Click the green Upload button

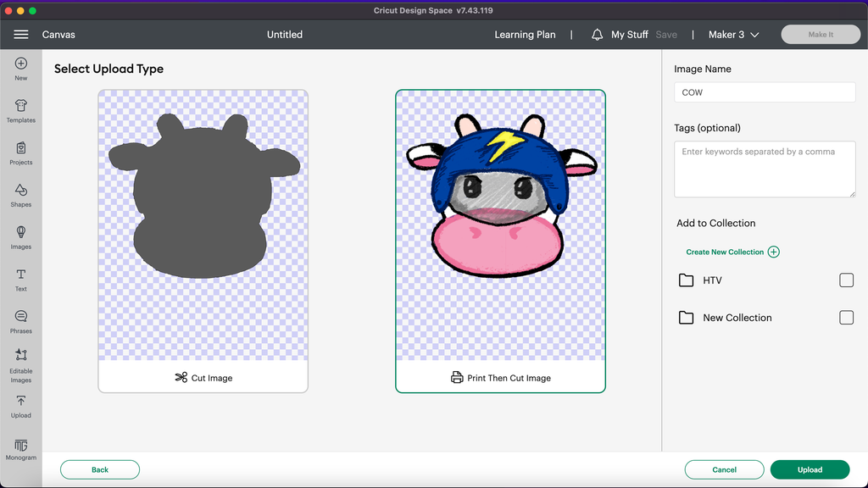coord(810,469)
